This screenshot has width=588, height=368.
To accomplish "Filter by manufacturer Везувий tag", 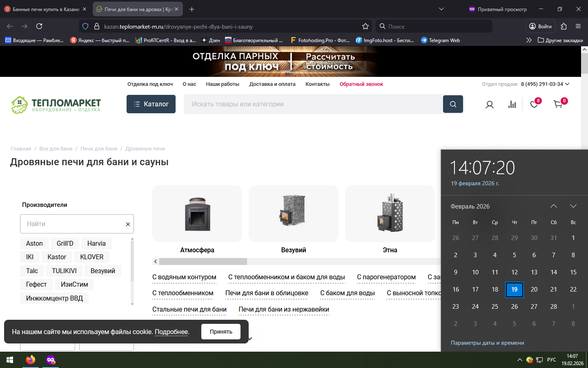I will pos(103,271).
